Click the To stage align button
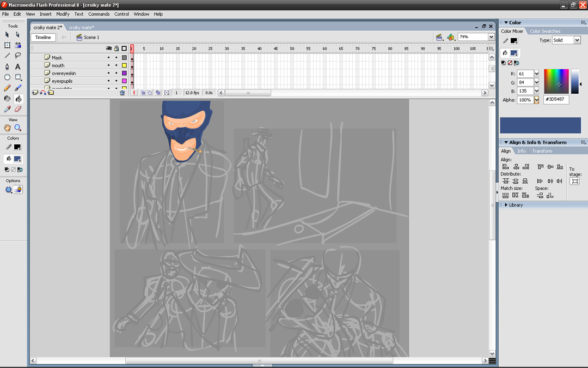Viewport: 588px width, 368px height. (x=574, y=181)
